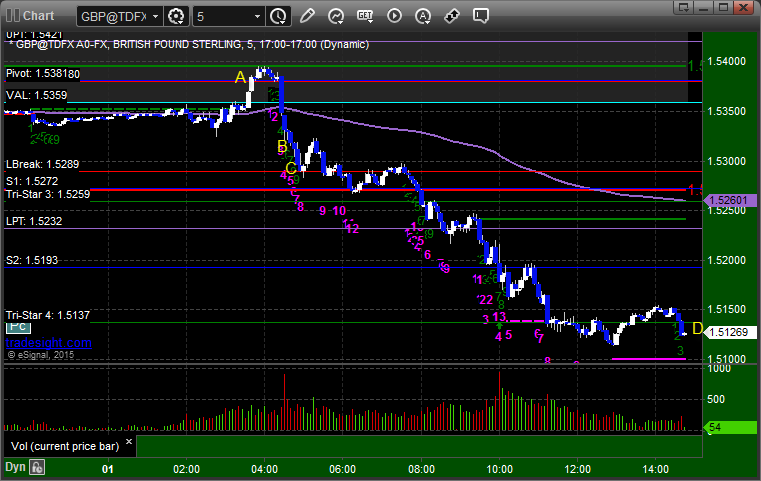The width and height of the screenshot is (761, 481).
Task: Click the Dyn scale label
Action: [x=15, y=467]
